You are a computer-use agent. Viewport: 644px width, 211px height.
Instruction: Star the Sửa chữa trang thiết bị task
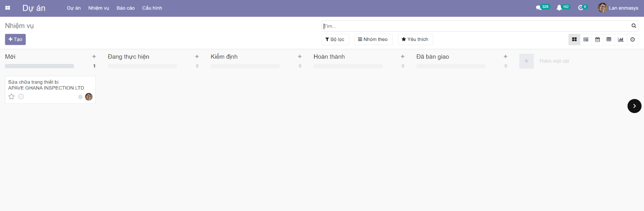coord(12,97)
